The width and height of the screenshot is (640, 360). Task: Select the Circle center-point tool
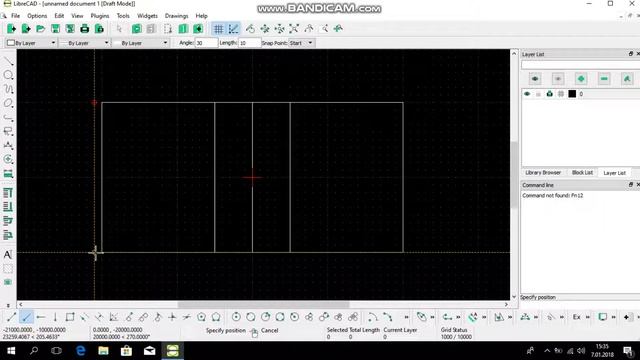coord(236,317)
